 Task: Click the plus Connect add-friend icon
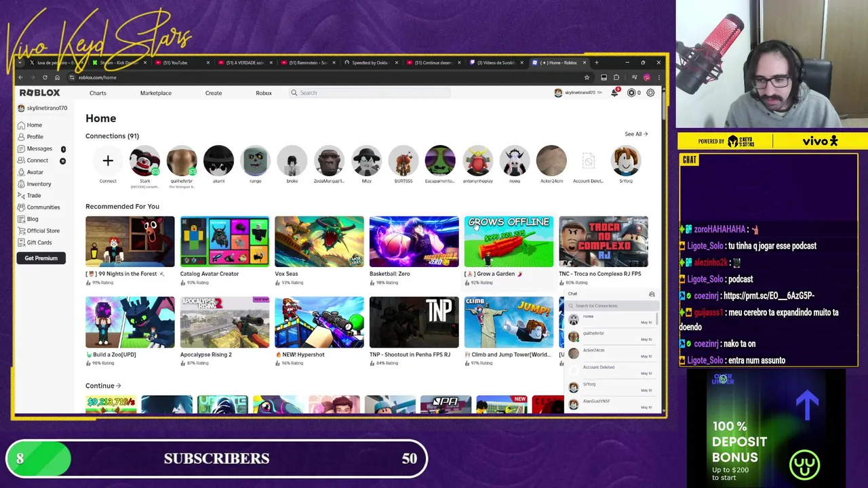pos(108,161)
